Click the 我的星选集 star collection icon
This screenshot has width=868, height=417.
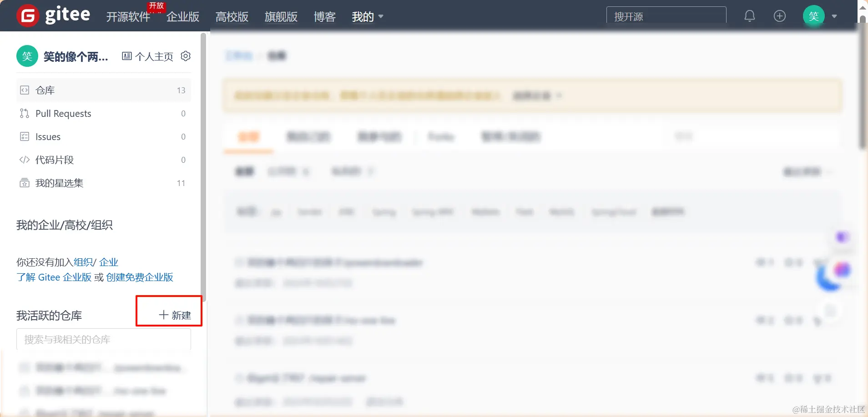(x=25, y=183)
